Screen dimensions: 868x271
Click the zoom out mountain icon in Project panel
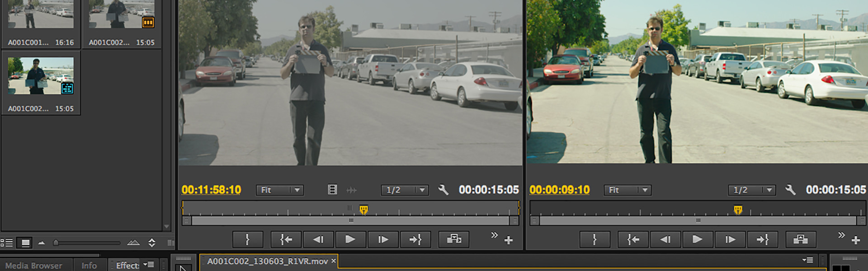pyautogui.click(x=42, y=243)
